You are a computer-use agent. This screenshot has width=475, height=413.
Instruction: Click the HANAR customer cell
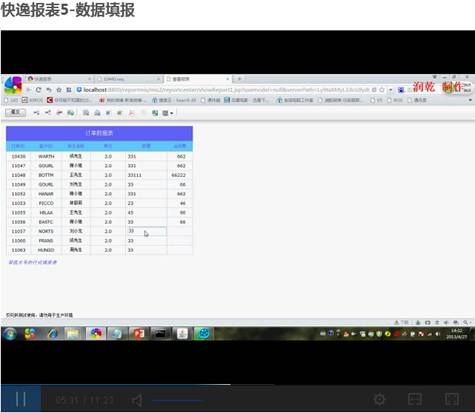pyautogui.click(x=46, y=194)
